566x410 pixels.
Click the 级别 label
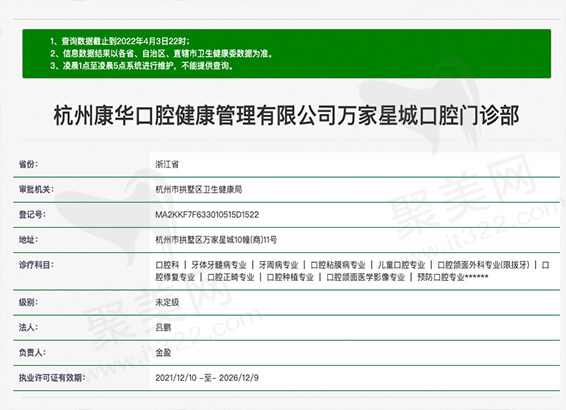point(28,302)
